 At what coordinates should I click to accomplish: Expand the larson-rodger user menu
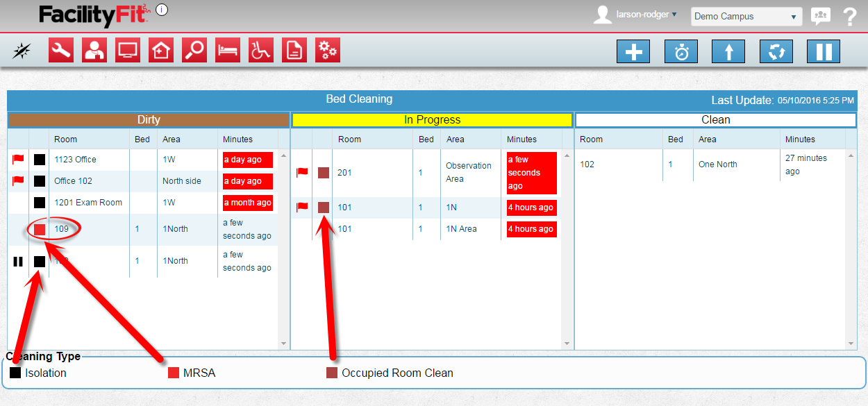pos(645,15)
